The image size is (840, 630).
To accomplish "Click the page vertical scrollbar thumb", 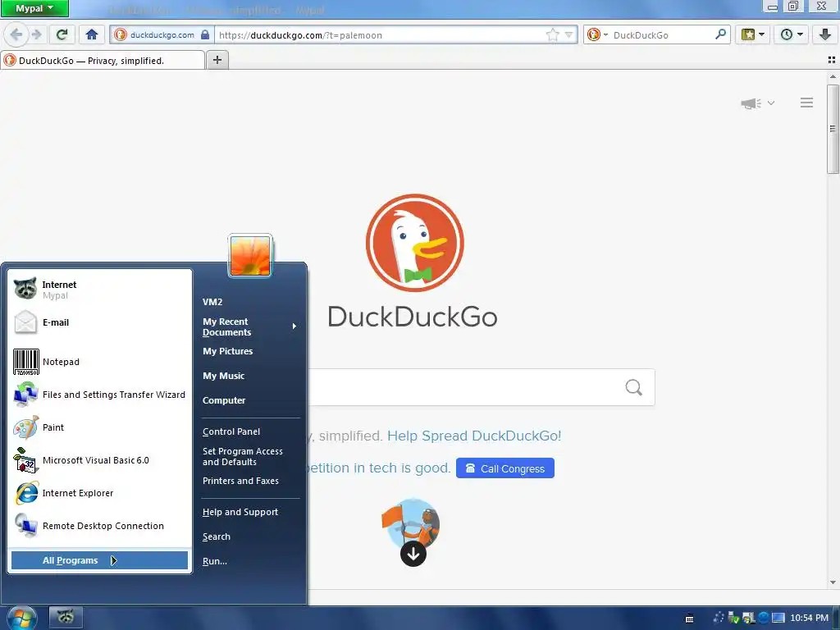I will [833, 129].
